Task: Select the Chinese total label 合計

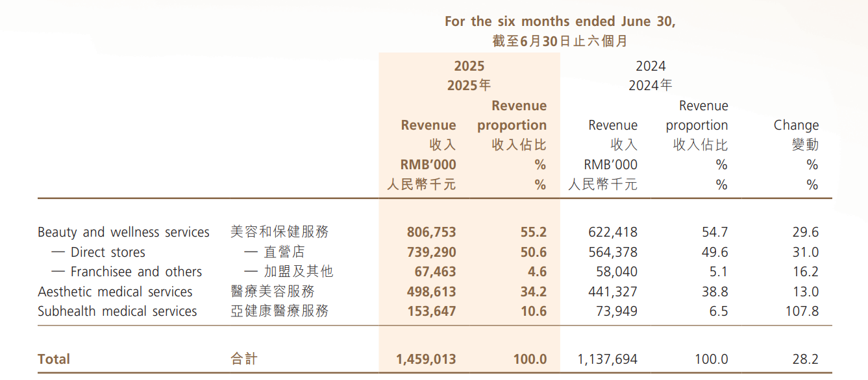Action: coord(244,359)
